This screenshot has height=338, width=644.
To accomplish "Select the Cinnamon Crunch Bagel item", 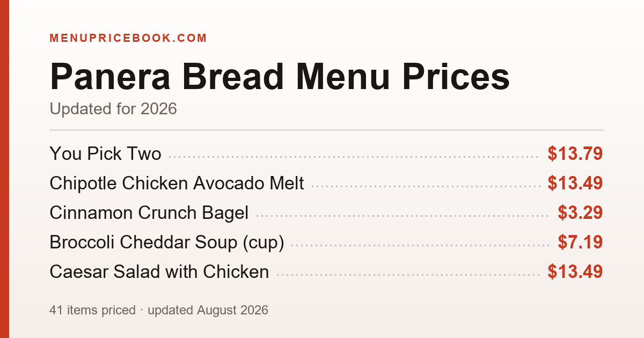I will coord(149,213).
